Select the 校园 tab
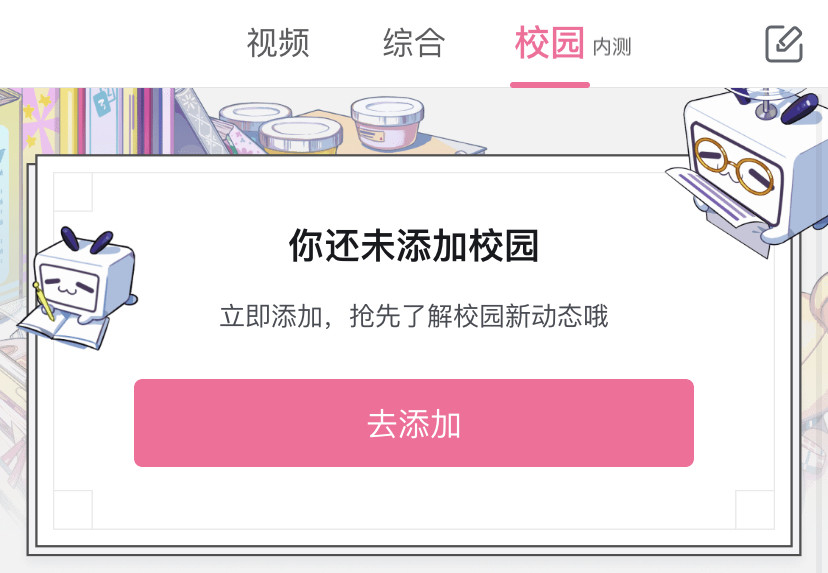This screenshot has height=573, width=828. [x=550, y=43]
